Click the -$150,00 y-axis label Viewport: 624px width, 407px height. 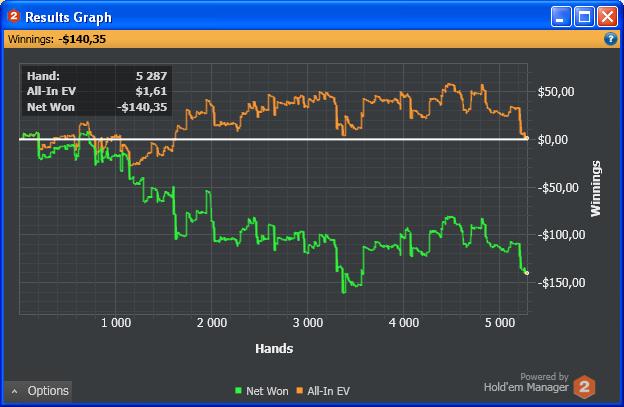[x=562, y=282]
